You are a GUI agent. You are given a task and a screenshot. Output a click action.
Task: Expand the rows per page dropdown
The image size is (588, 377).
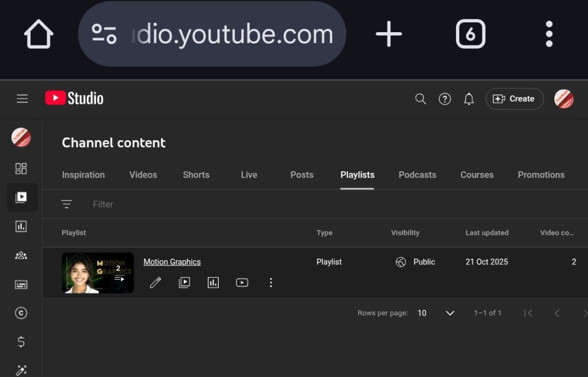tap(450, 313)
